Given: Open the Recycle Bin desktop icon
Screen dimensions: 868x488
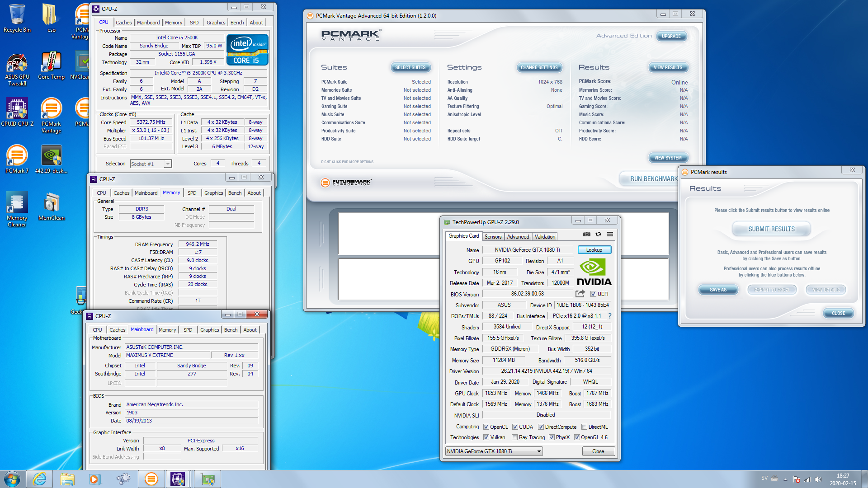Looking at the screenshot, I should (x=17, y=18).
